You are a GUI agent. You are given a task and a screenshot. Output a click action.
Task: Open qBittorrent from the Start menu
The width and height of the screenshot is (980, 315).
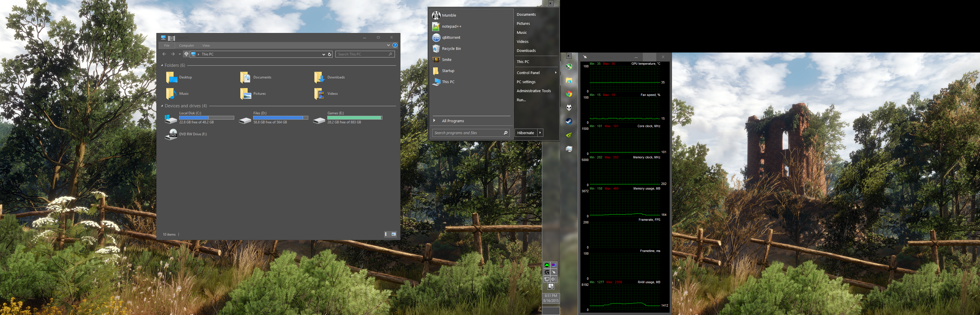471,37
